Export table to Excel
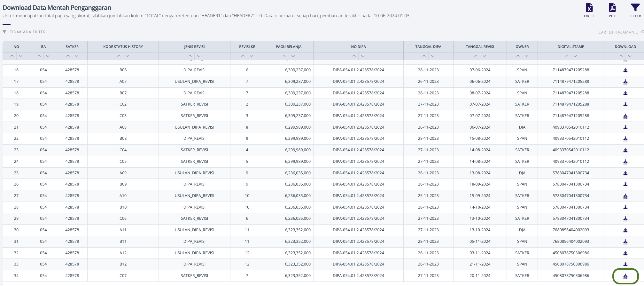Image resolution: width=644 pixels, height=286 pixels. (589, 10)
